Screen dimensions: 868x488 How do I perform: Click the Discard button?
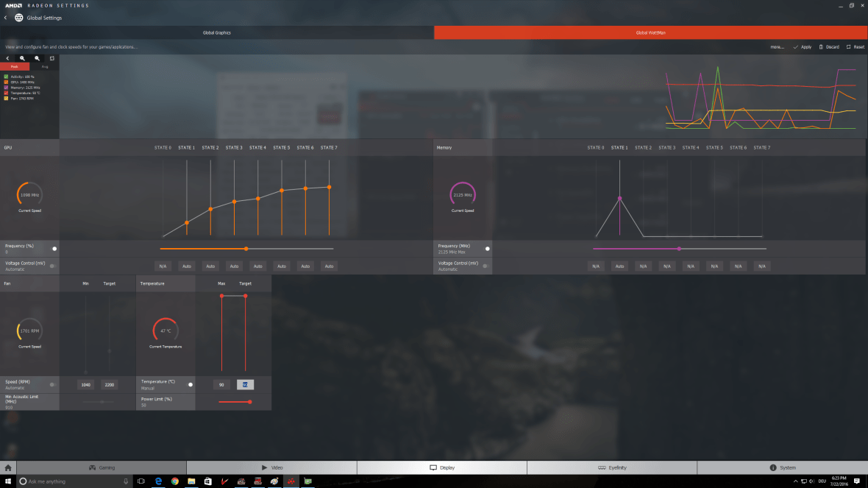(x=828, y=47)
